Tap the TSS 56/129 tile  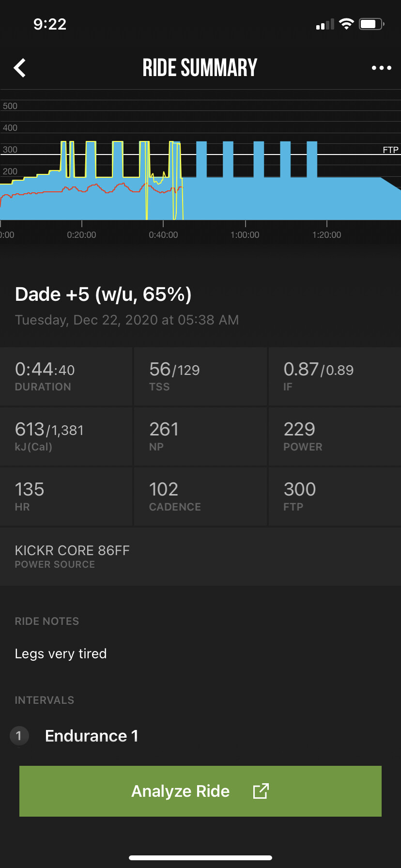tap(200, 376)
